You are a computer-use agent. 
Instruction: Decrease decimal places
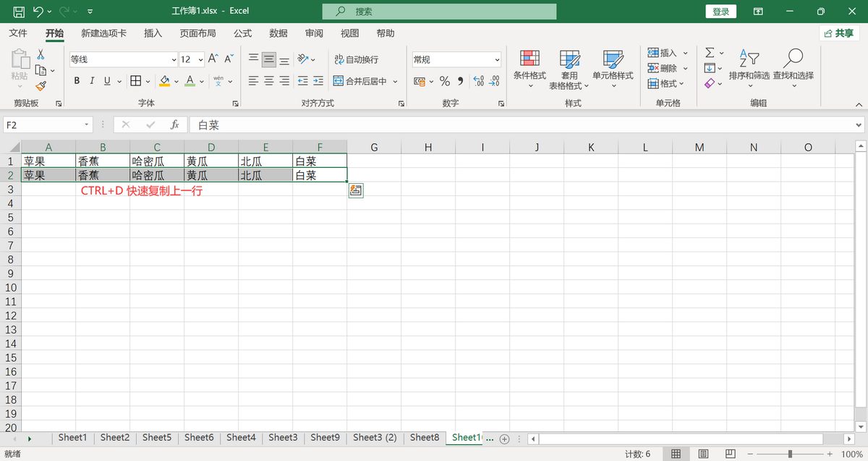tap(495, 81)
